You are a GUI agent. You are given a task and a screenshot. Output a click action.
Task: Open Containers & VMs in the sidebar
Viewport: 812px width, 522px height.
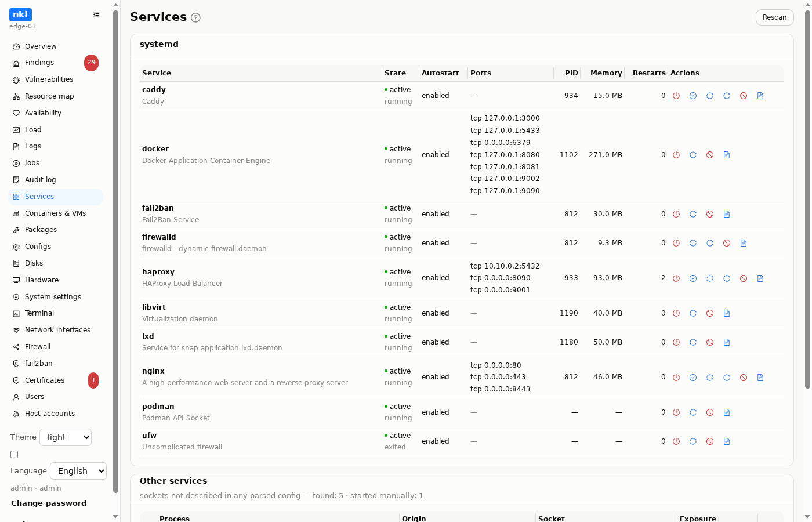click(56, 213)
